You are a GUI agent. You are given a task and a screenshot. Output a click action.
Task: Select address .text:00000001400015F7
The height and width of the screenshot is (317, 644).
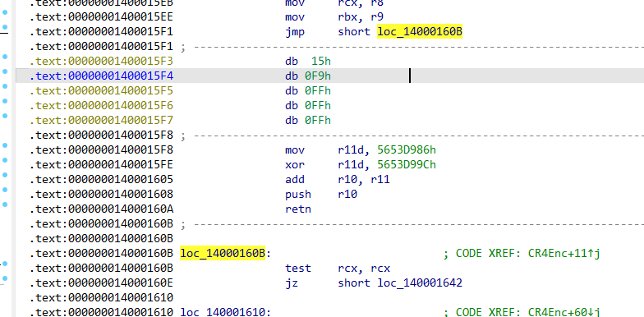(x=101, y=120)
